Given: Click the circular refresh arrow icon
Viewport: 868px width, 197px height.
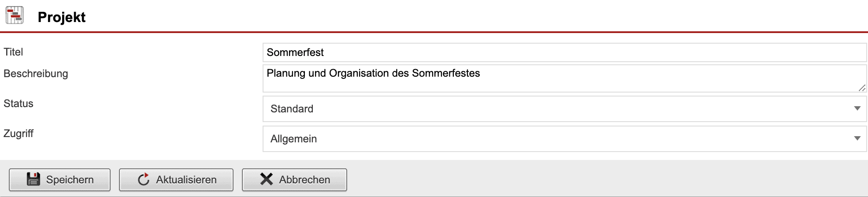Looking at the screenshot, I should tap(144, 179).
